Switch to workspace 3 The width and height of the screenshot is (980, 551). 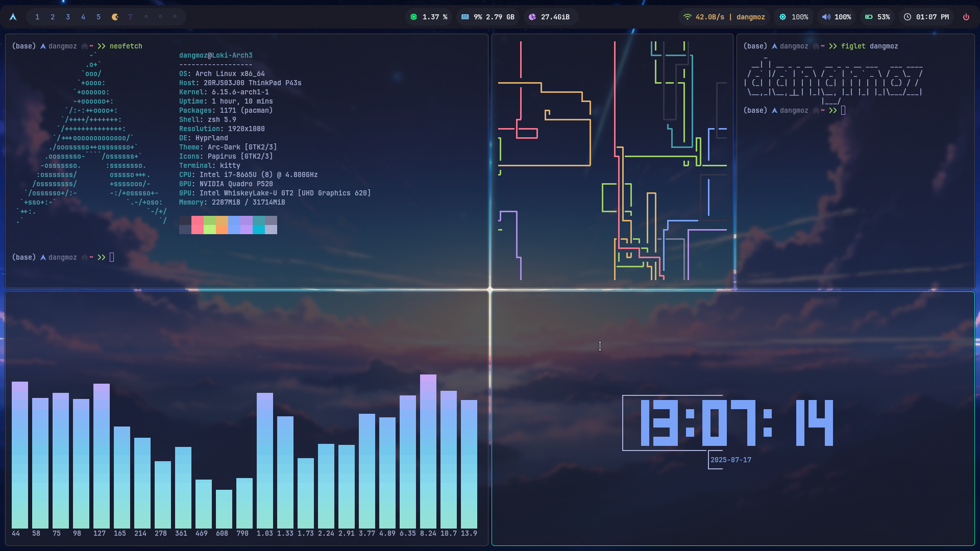pyautogui.click(x=68, y=17)
